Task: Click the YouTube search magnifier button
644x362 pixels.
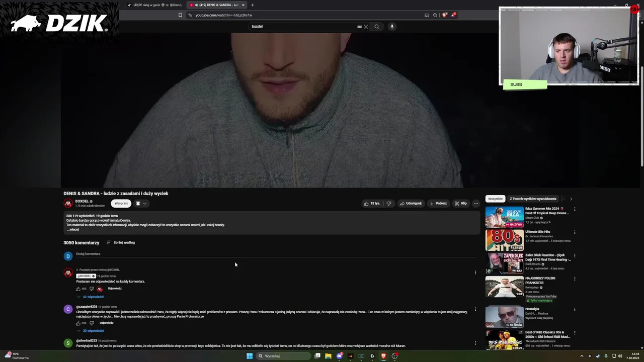Action: point(376,27)
